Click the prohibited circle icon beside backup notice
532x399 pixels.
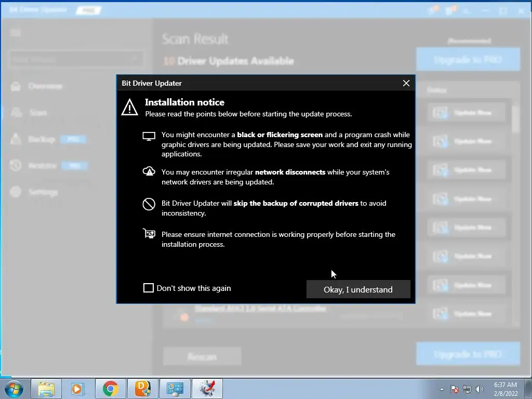[x=149, y=204]
